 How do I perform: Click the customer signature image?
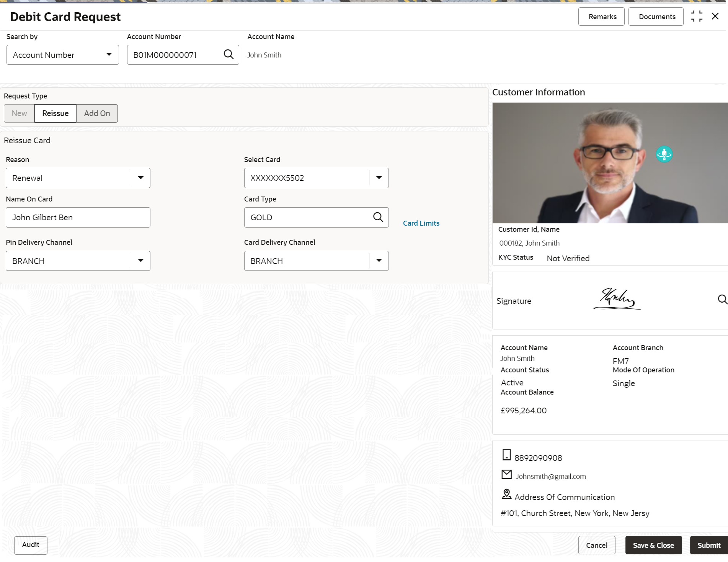pyautogui.click(x=617, y=299)
